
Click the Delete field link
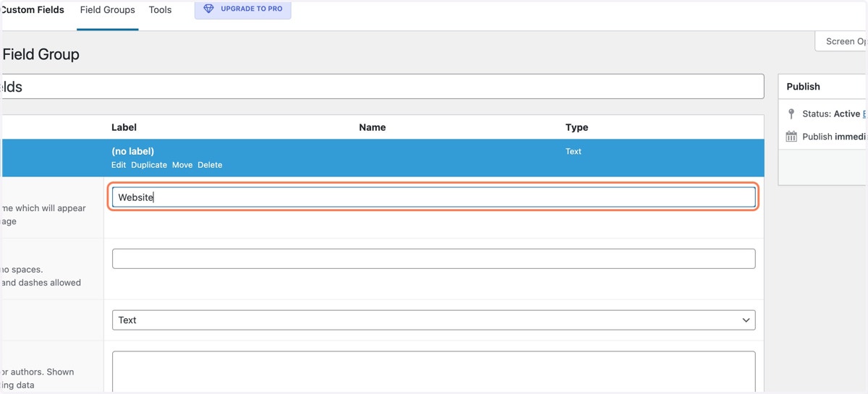(210, 165)
